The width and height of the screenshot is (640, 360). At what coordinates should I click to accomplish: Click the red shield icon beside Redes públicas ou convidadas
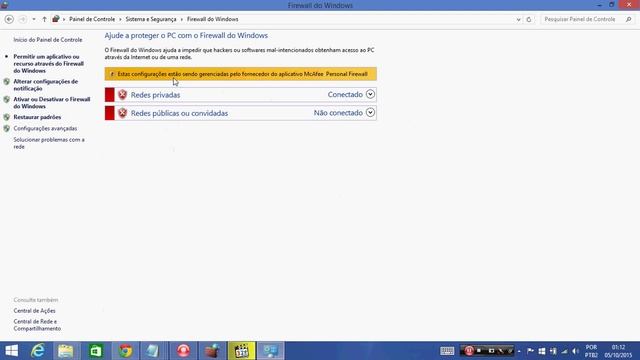point(122,113)
